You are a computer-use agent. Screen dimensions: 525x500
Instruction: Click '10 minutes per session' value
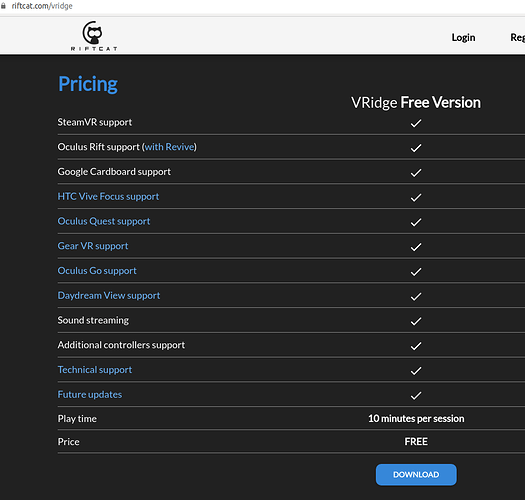pos(416,419)
